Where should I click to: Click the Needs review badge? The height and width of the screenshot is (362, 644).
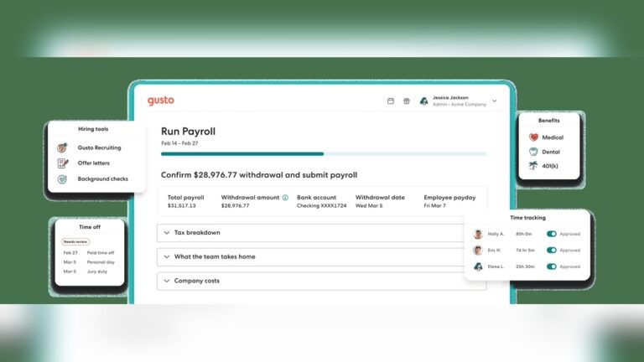click(x=75, y=241)
